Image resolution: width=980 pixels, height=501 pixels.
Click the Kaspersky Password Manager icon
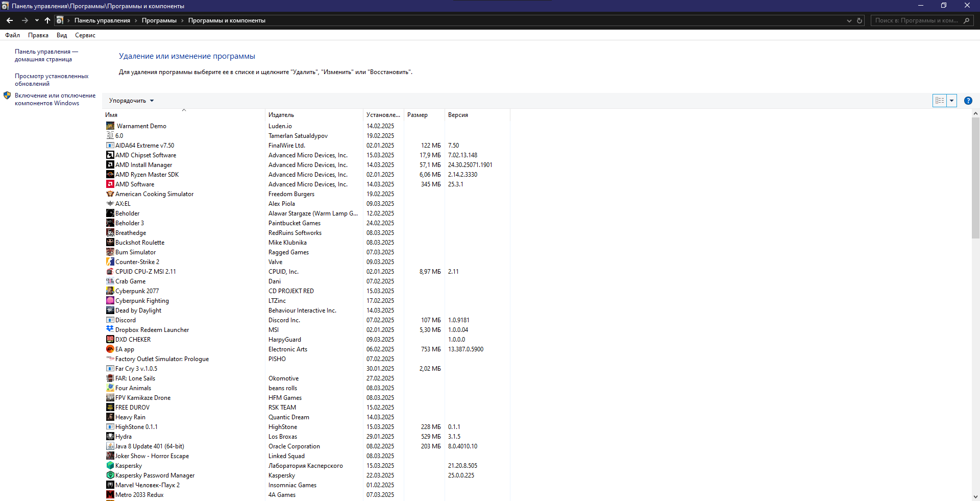tap(110, 475)
